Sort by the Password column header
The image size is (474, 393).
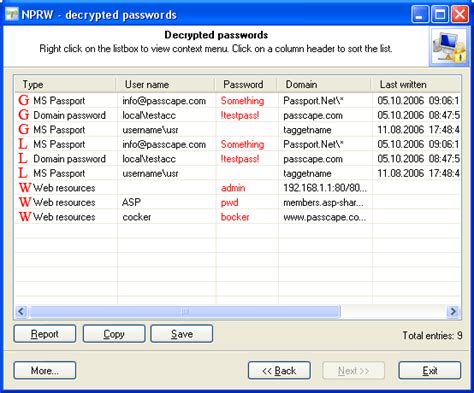[x=246, y=84]
